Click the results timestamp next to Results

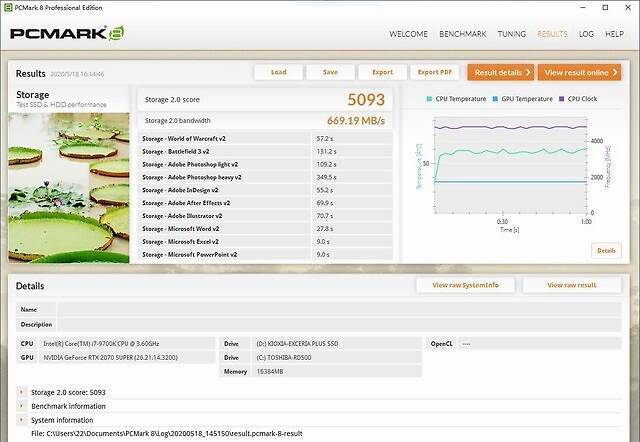(x=77, y=74)
